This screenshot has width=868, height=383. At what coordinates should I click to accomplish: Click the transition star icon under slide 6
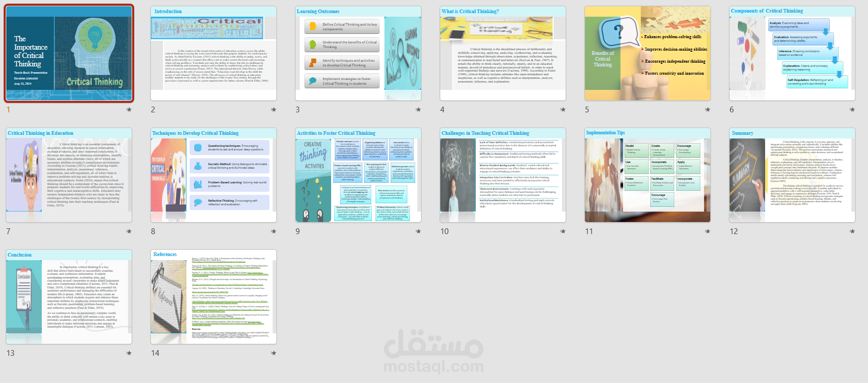click(852, 110)
